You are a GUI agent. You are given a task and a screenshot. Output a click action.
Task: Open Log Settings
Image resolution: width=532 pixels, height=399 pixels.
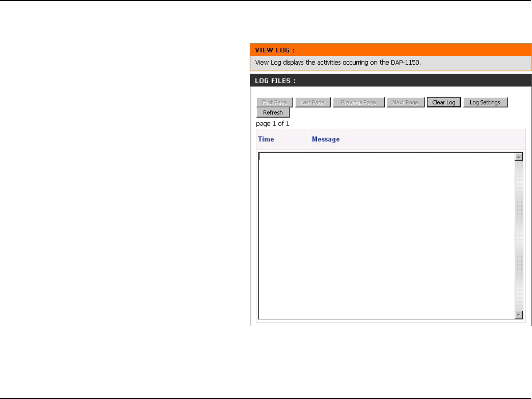click(x=485, y=103)
